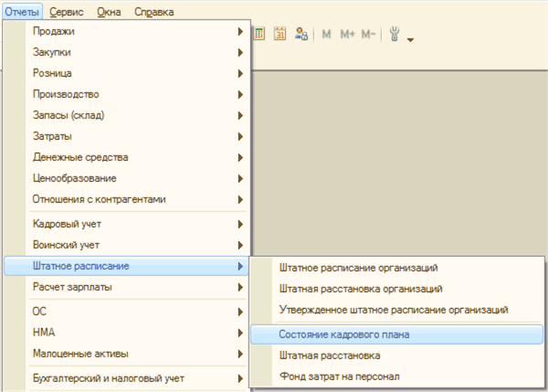Screen dimensions: 548x392
Task: Click the user lock icon
Action: (300, 35)
